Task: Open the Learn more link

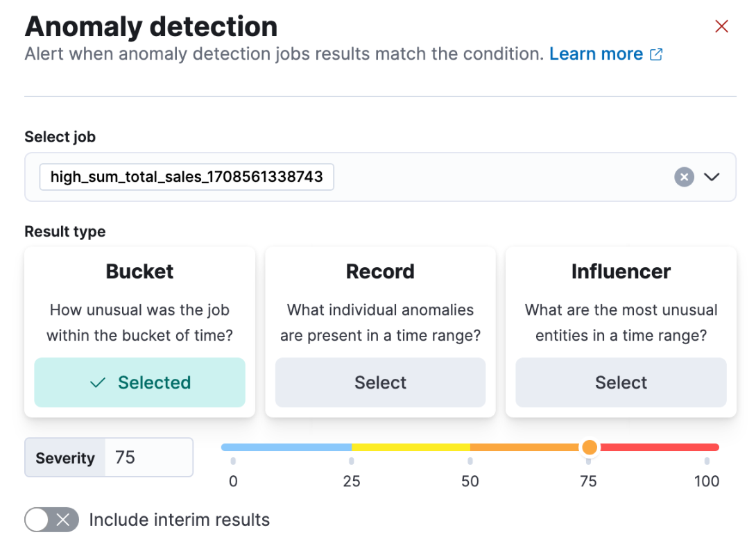Action: pyautogui.click(x=596, y=53)
